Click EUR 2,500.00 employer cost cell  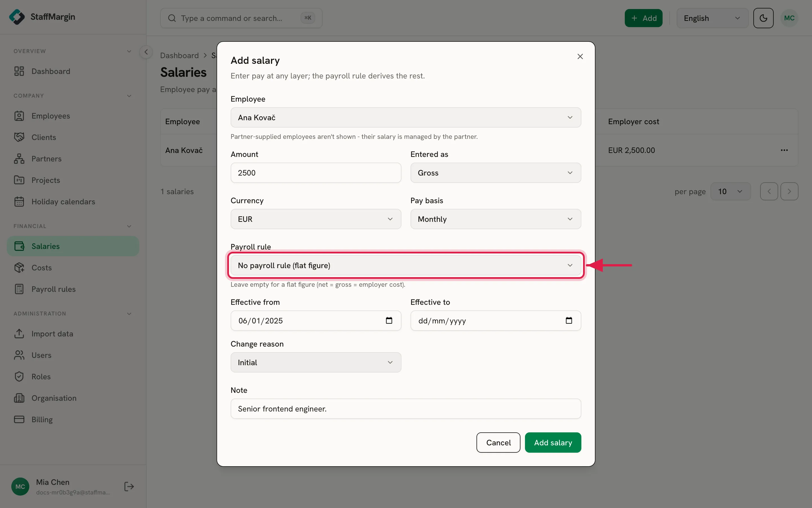pos(632,150)
